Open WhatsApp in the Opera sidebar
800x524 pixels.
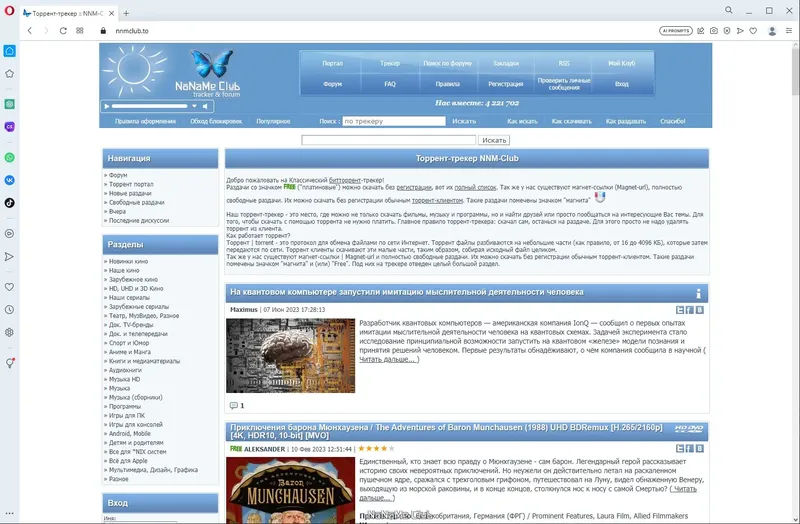point(9,158)
